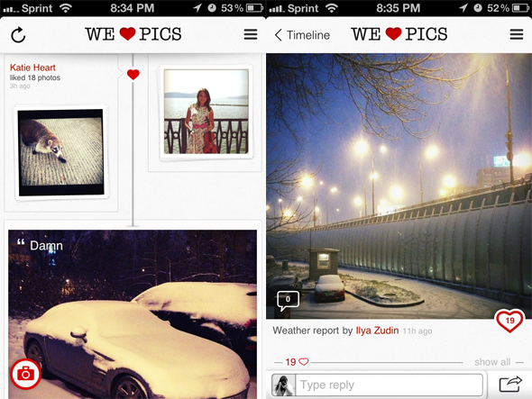The width and height of the screenshot is (532, 399).
Task: Tap the share icon next to reply
Action: [x=510, y=385]
